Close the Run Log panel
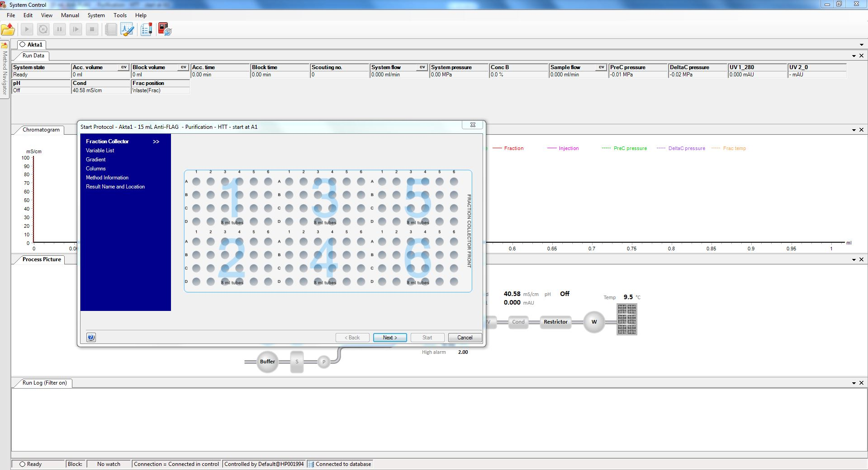 [x=861, y=383]
